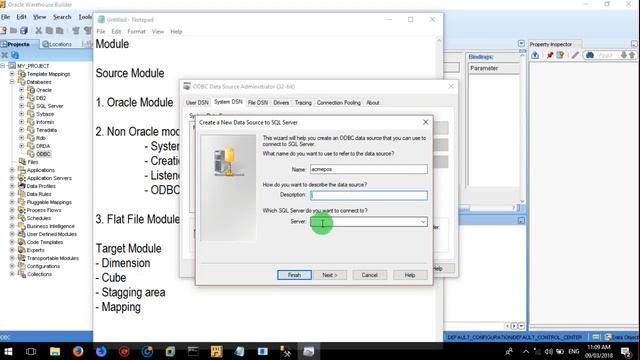Click the find-previous up arrow in Property Inspector
Screen dimensions: 640x360
[x=632, y=55]
